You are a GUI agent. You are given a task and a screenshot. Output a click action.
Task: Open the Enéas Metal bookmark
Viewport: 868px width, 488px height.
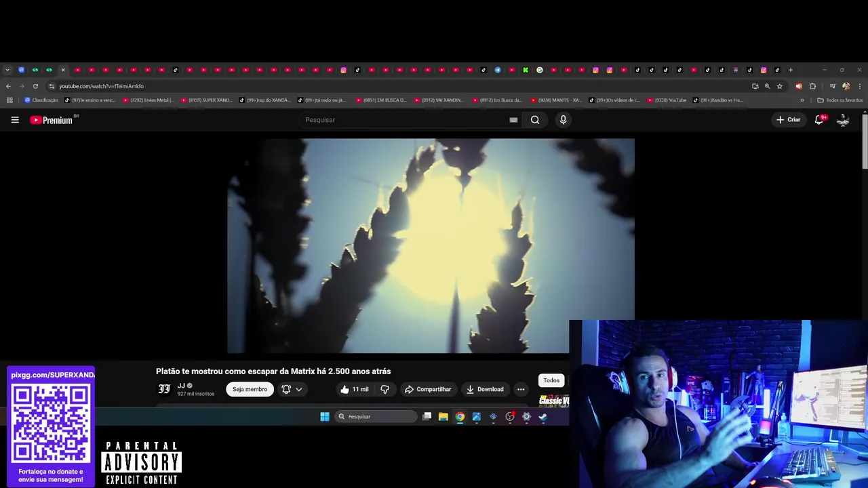[149, 100]
